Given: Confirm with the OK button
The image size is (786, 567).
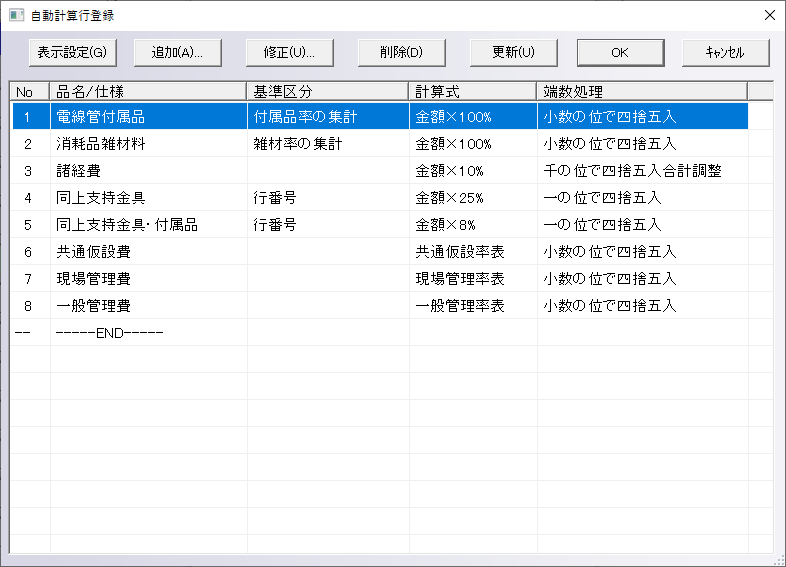Looking at the screenshot, I should tap(620, 52).
